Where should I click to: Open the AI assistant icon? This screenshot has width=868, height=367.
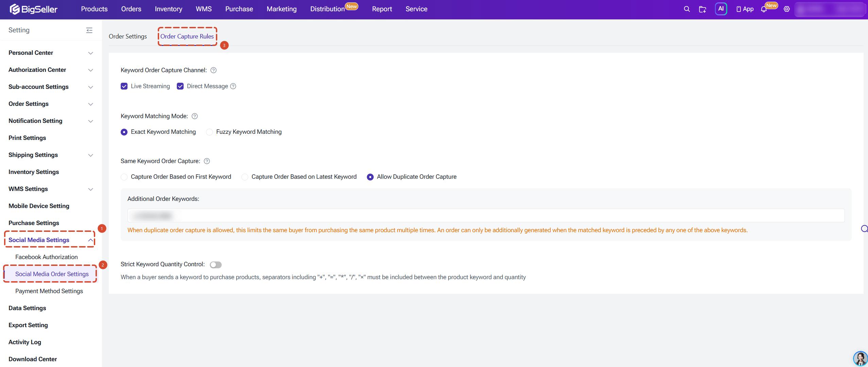tap(721, 9)
